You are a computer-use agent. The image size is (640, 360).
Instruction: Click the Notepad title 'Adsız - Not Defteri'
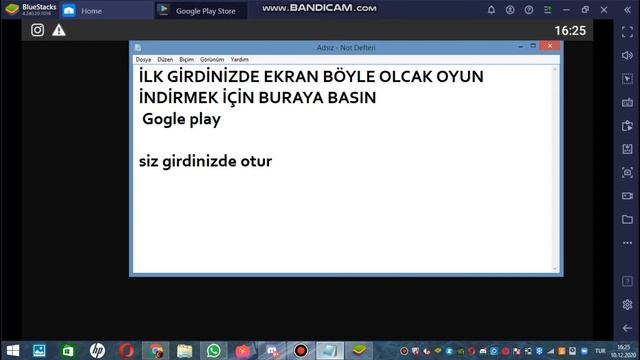(x=346, y=48)
